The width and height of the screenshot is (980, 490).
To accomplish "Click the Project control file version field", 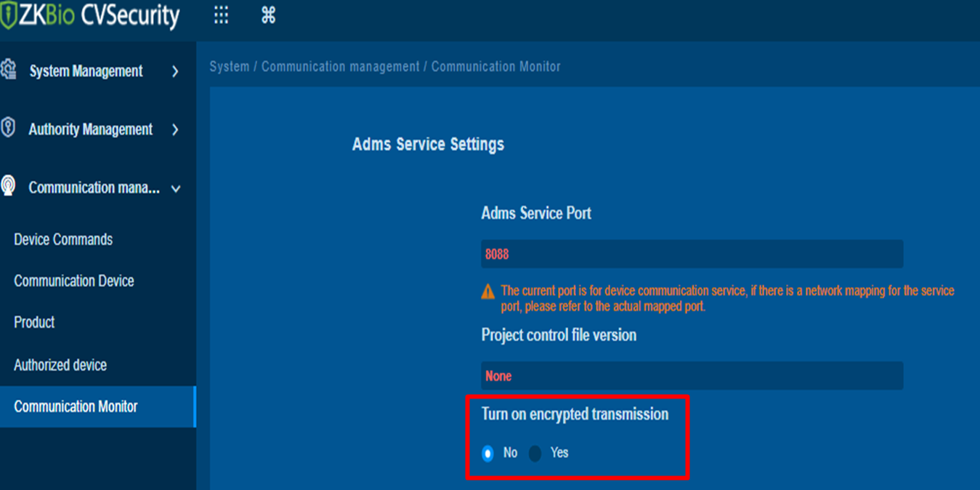I will (x=692, y=376).
